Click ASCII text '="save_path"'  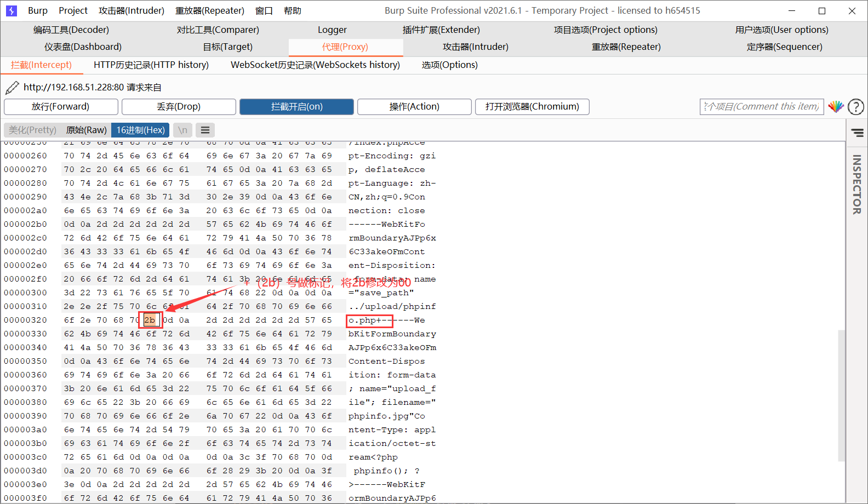pyautogui.click(x=381, y=293)
